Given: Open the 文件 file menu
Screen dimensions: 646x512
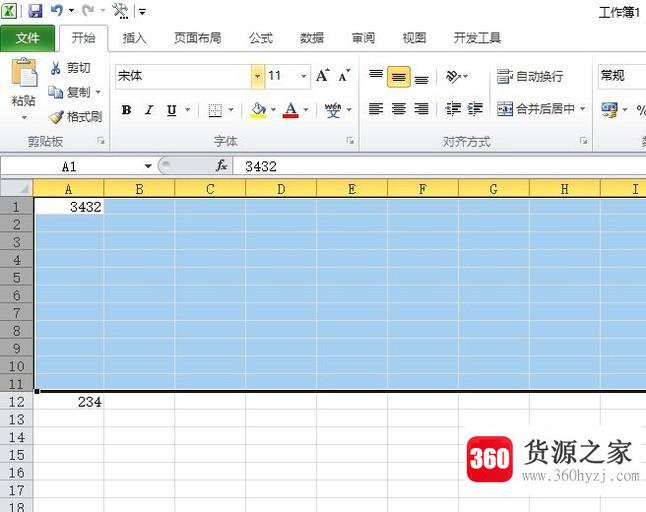Looking at the screenshot, I should pos(27,38).
